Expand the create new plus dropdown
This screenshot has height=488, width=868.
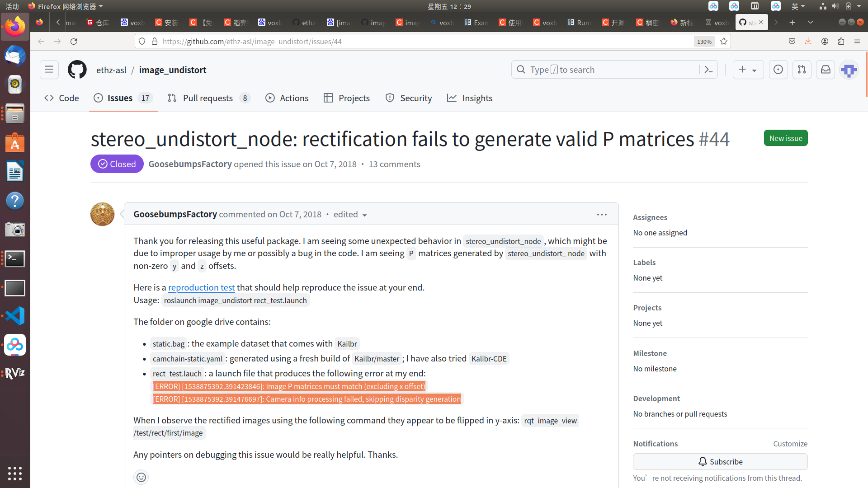point(748,70)
